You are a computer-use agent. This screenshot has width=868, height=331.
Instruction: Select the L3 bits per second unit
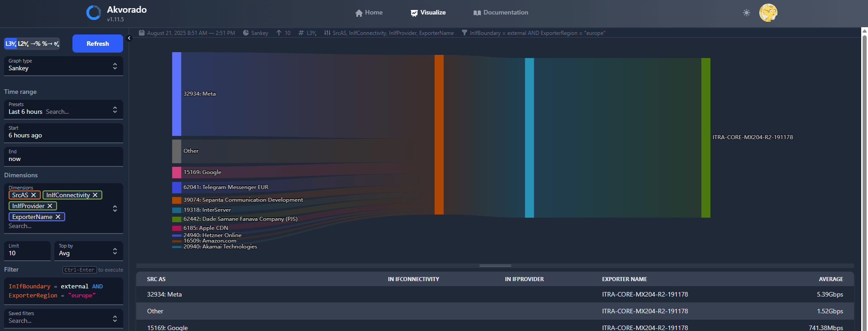10,44
